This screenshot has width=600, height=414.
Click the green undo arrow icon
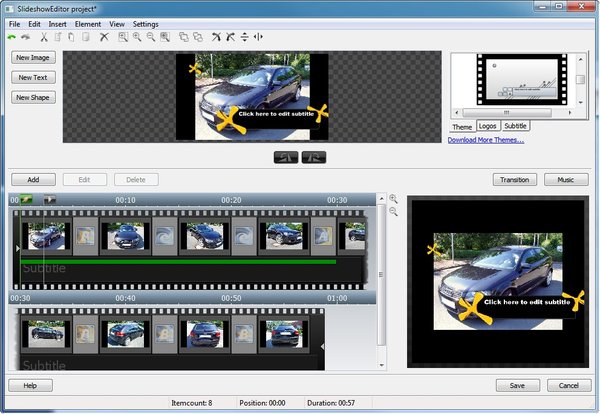click(12, 37)
